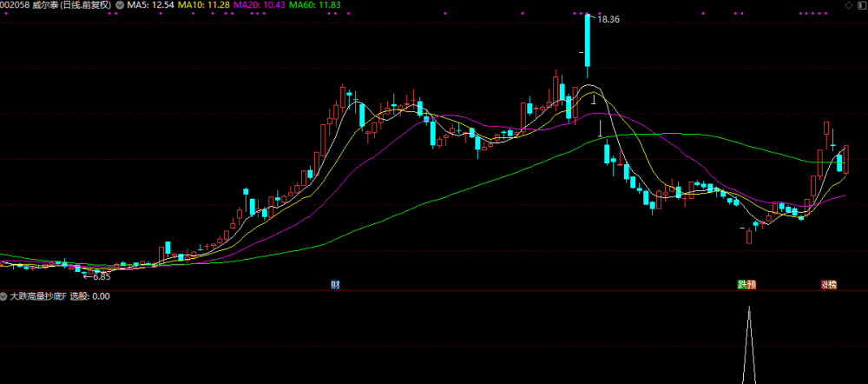Click the 选股: 0.00 value label

pyautogui.click(x=89, y=296)
